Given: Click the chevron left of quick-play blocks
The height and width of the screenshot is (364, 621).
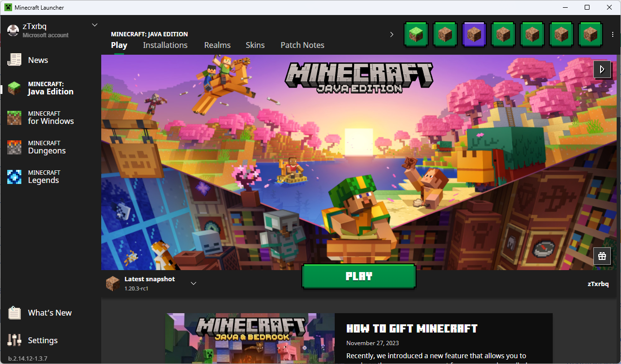Looking at the screenshot, I should 391,34.
